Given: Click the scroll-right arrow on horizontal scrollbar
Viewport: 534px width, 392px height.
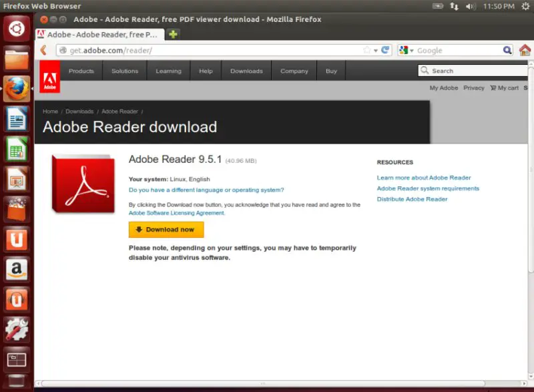Looking at the screenshot, I should 524,383.
